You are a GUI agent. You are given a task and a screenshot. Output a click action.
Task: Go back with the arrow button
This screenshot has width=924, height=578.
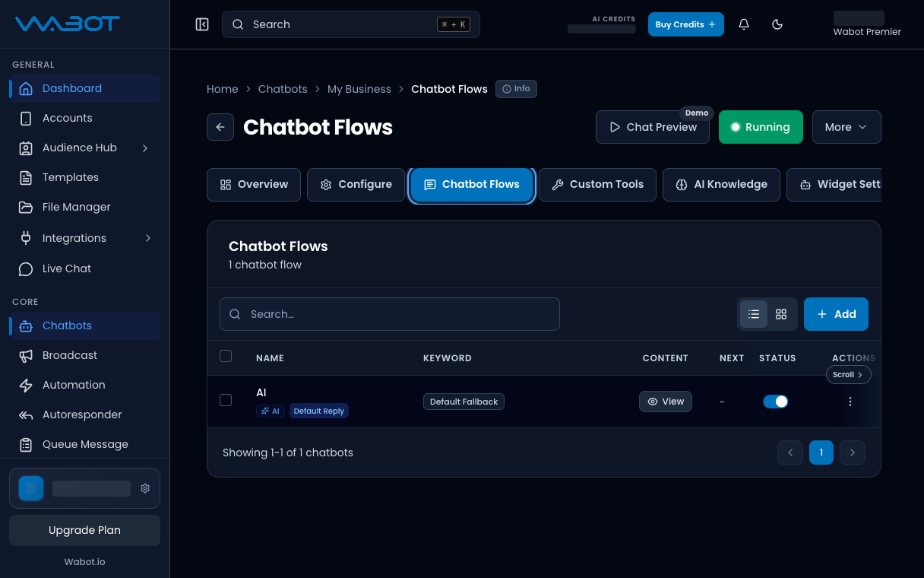pyautogui.click(x=220, y=127)
